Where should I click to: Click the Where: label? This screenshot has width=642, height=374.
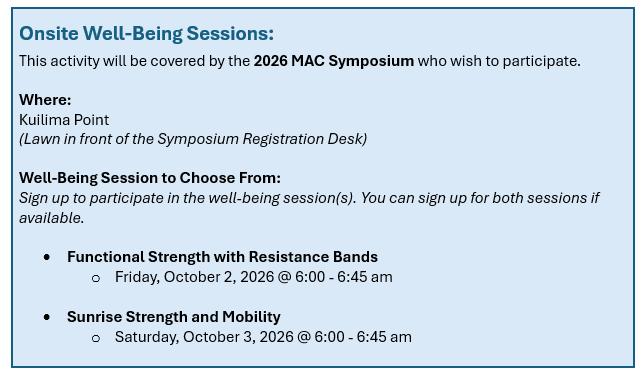click(45, 100)
